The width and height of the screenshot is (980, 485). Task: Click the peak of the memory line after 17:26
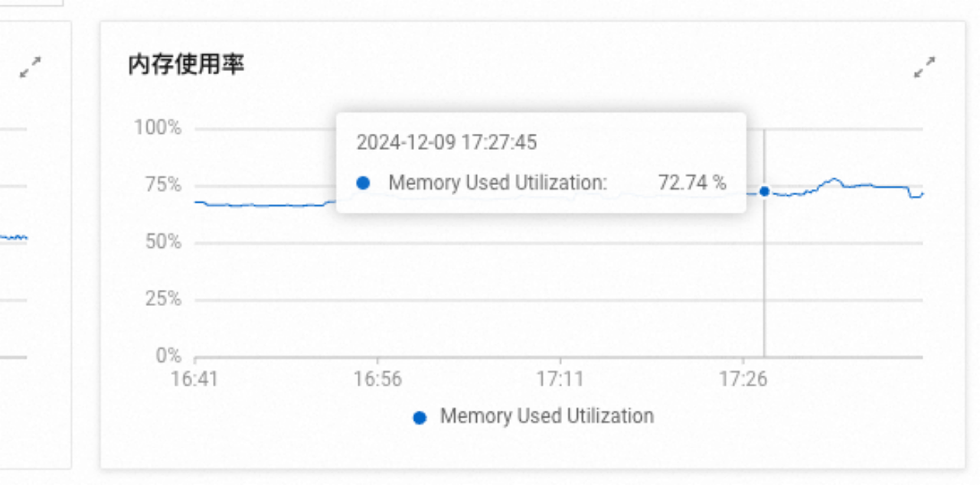tap(833, 180)
